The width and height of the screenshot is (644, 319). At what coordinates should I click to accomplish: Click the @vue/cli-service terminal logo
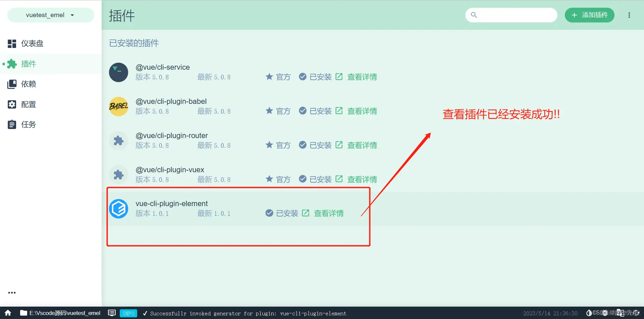tap(118, 72)
